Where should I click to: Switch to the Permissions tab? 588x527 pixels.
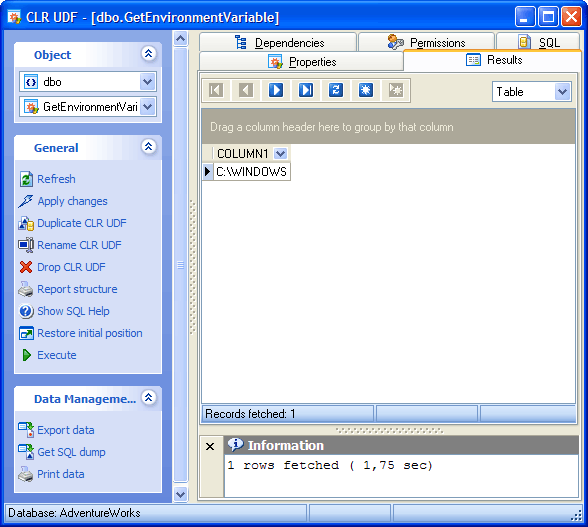pyautogui.click(x=426, y=42)
